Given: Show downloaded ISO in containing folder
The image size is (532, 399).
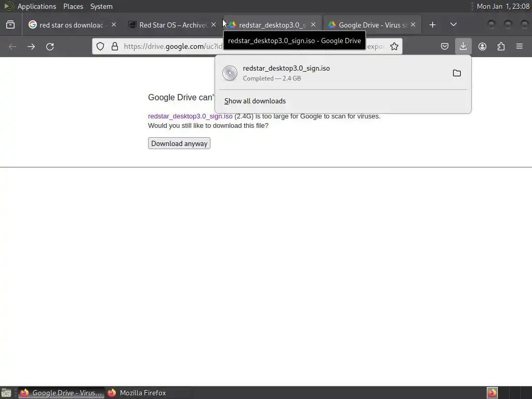Looking at the screenshot, I should (457, 73).
